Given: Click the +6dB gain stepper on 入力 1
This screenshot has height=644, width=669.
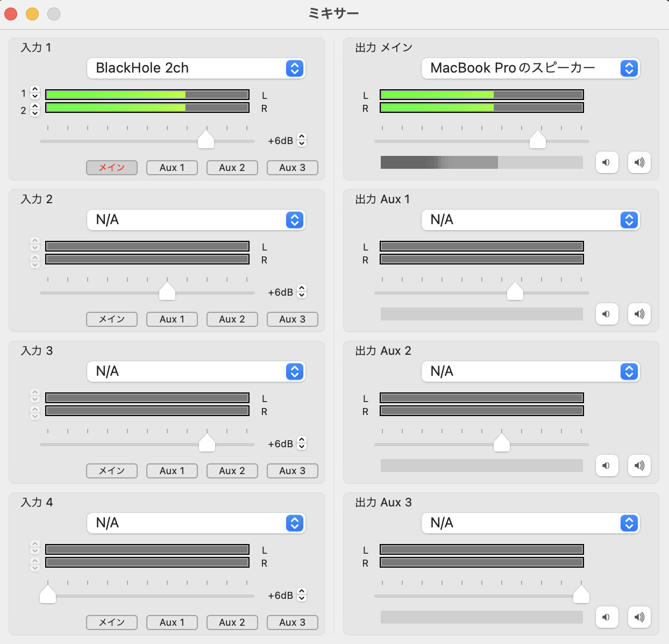Looking at the screenshot, I should [302, 140].
